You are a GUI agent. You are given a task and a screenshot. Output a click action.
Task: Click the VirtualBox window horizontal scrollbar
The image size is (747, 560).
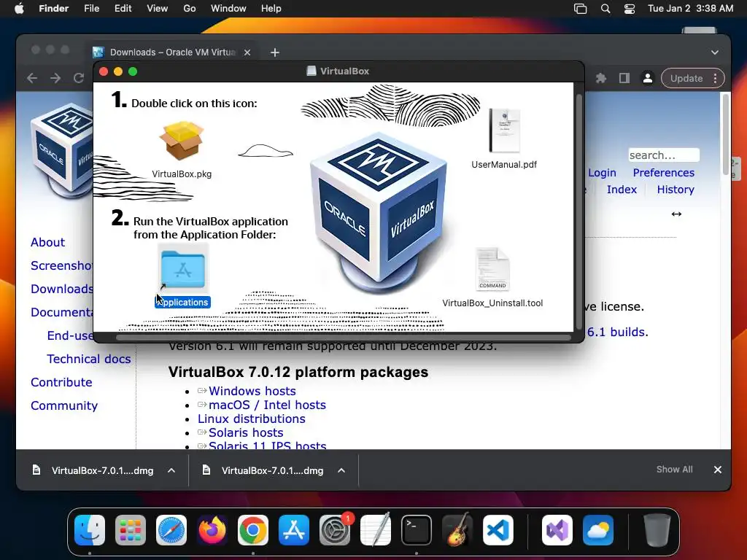343,338
